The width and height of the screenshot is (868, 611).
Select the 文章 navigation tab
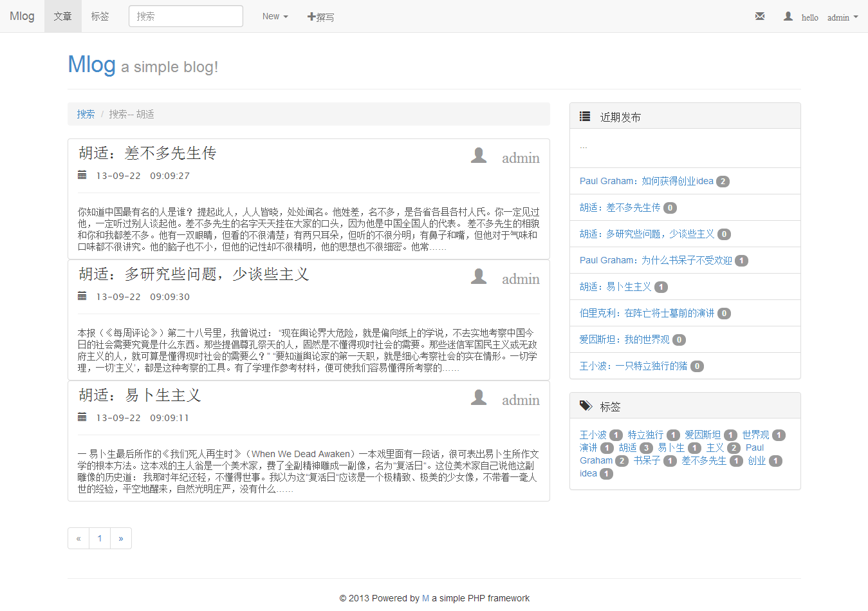(63, 16)
